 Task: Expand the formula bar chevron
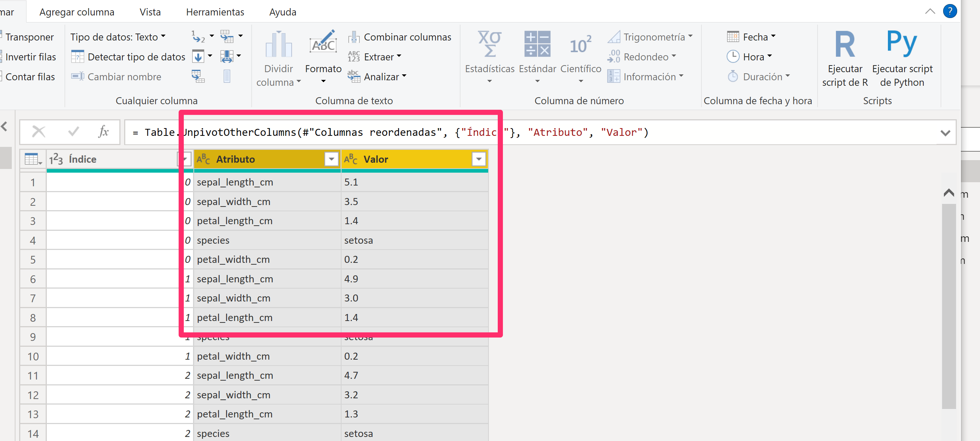[945, 133]
